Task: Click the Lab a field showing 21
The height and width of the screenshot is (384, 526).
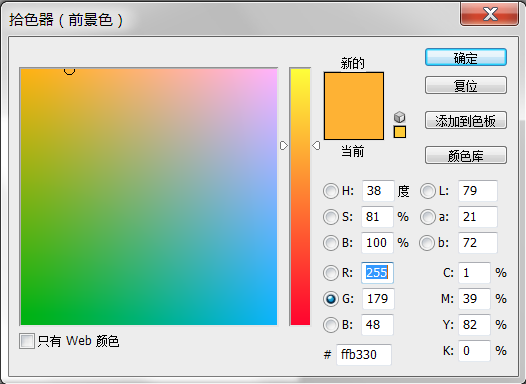Action: [478, 217]
